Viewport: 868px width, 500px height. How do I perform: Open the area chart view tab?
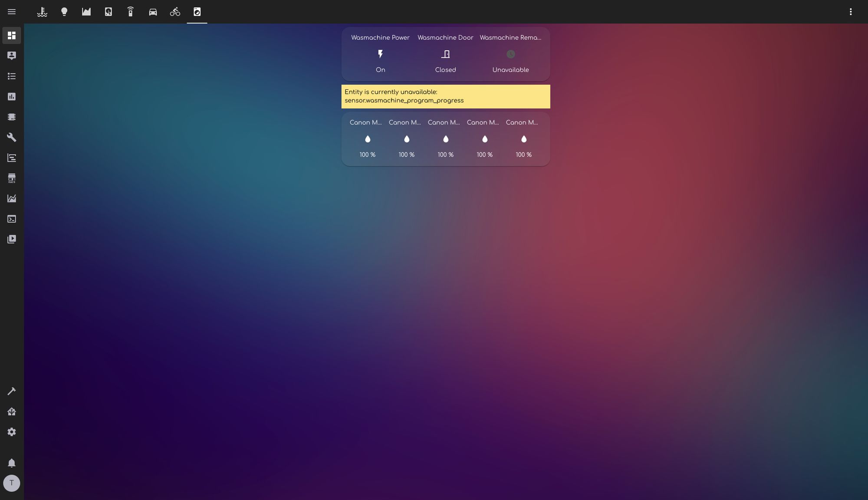tap(86, 12)
